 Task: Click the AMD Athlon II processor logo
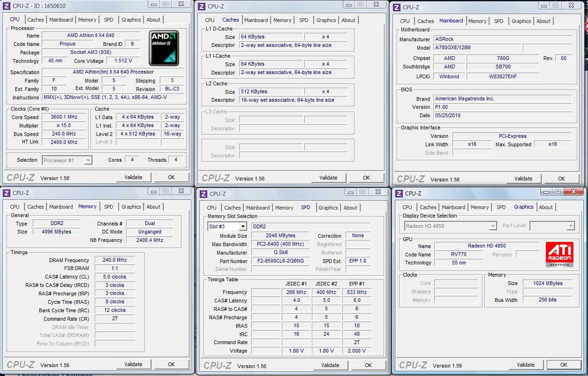tap(164, 48)
